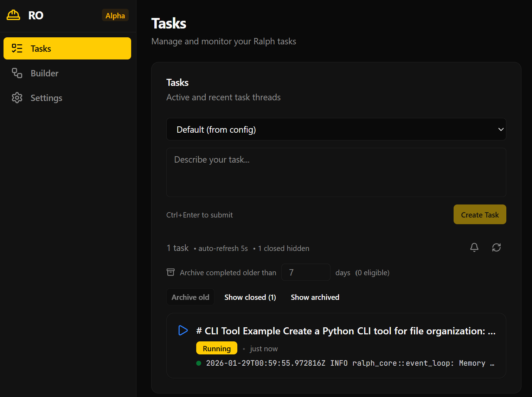Click the green status dot beside the log line
This screenshot has height=397, width=532.
click(x=199, y=363)
